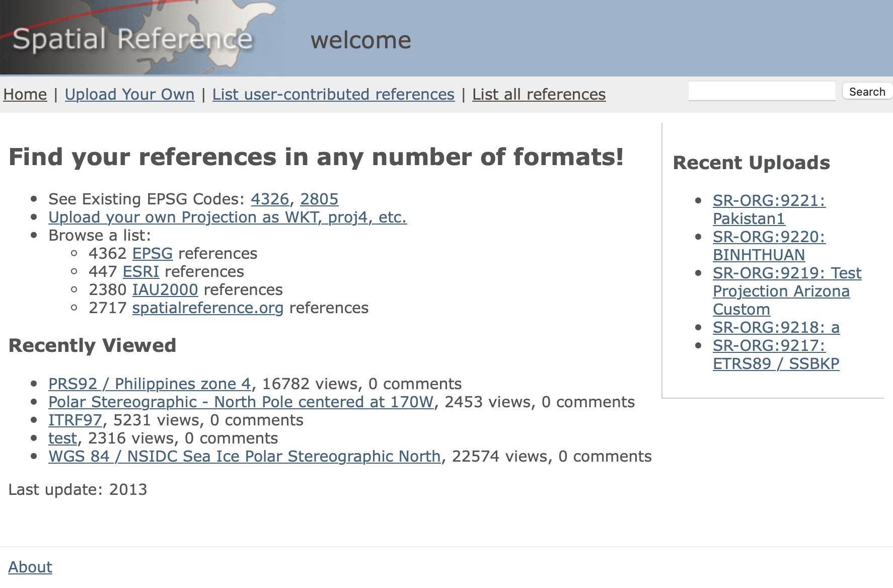Open PRS92 / Philippines zone 4

click(x=150, y=384)
